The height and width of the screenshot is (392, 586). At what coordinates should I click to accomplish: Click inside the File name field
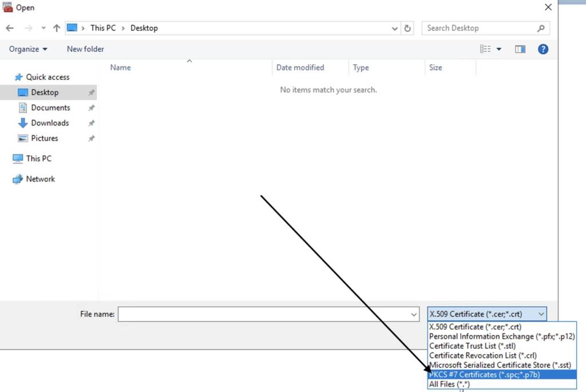[x=258, y=314]
